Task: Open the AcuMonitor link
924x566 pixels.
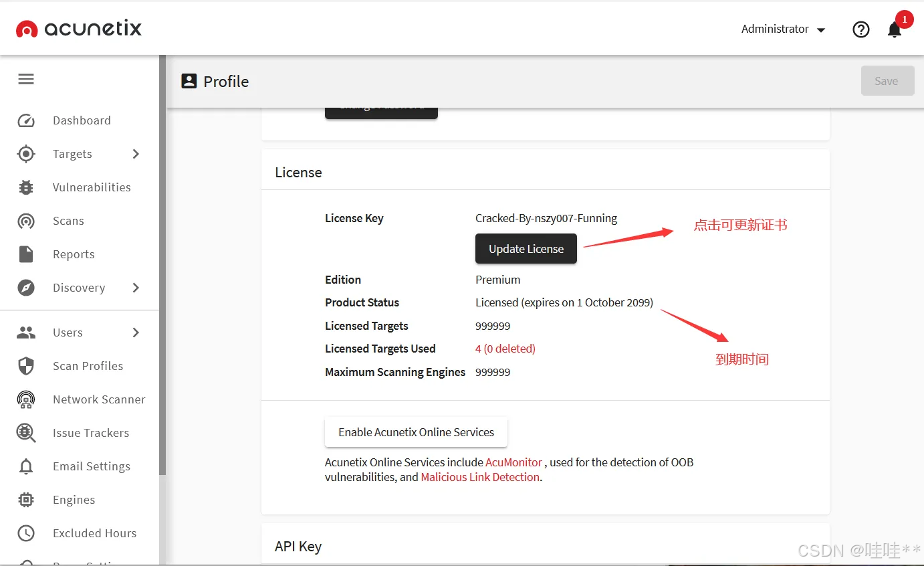Action: point(513,462)
